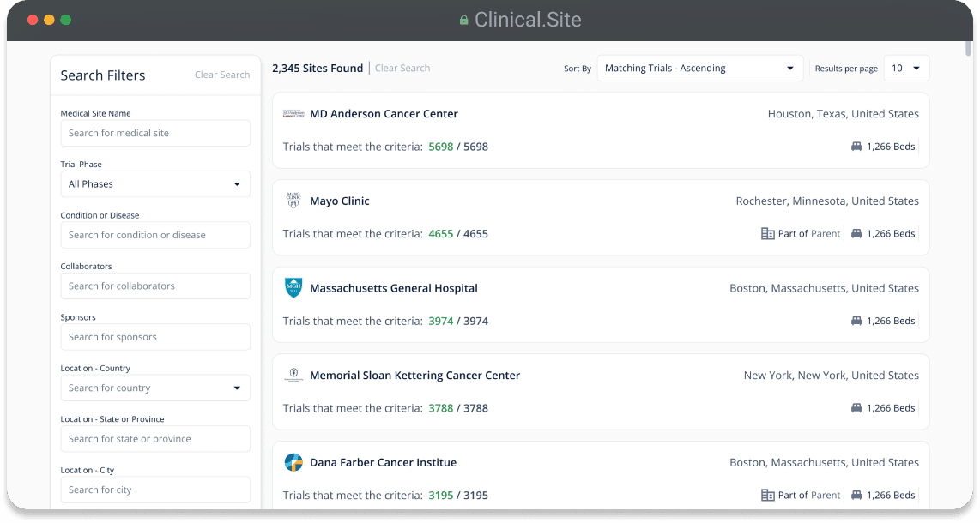
Task: Click the Massachusetts General Hospital shield logo
Action: pyautogui.click(x=293, y=288)
